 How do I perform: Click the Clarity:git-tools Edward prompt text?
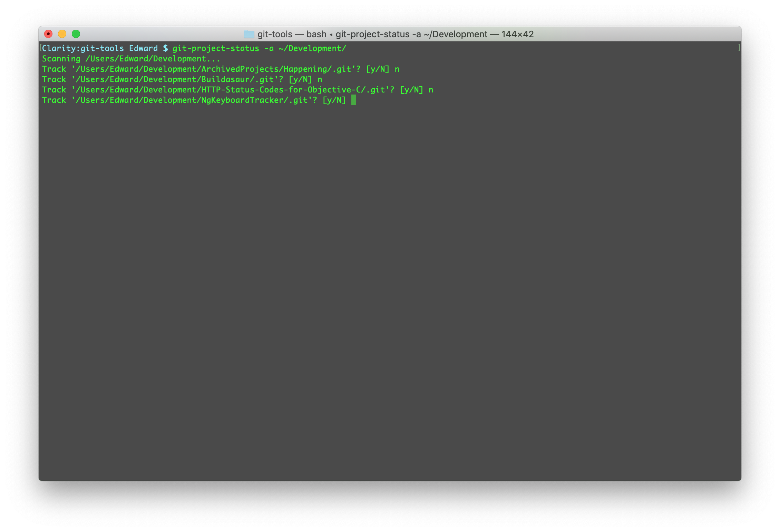point(100,48)
